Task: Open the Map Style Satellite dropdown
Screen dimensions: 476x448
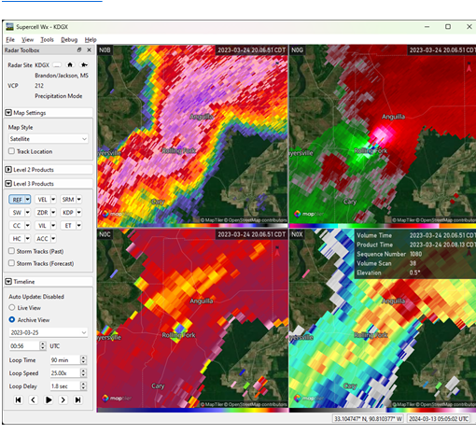Action: pos(49,139)
